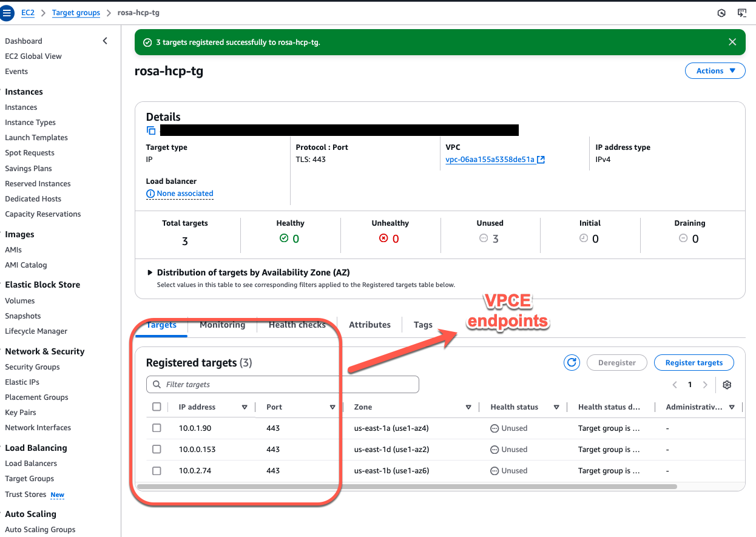
Task: Expand Distribution of targets by Availability Zone
Action: pos(150,272)
